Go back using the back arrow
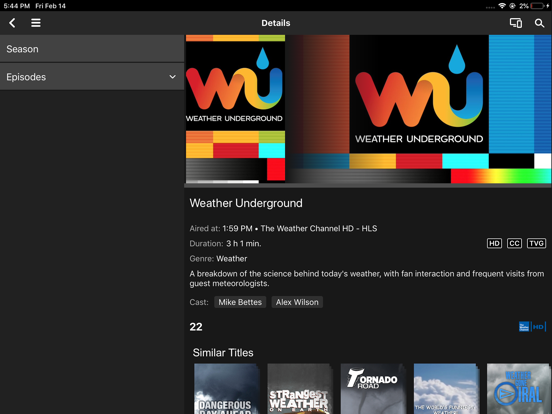The image size is (552, 414). (12, 23)
